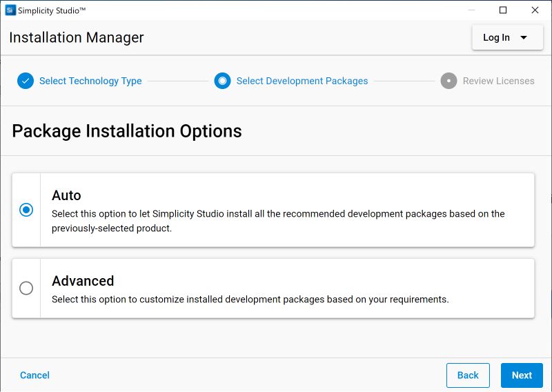The width and height of the screenshot is (552, 392).
Task: Click the active step circle icon
Action: (x=222, y=81)
